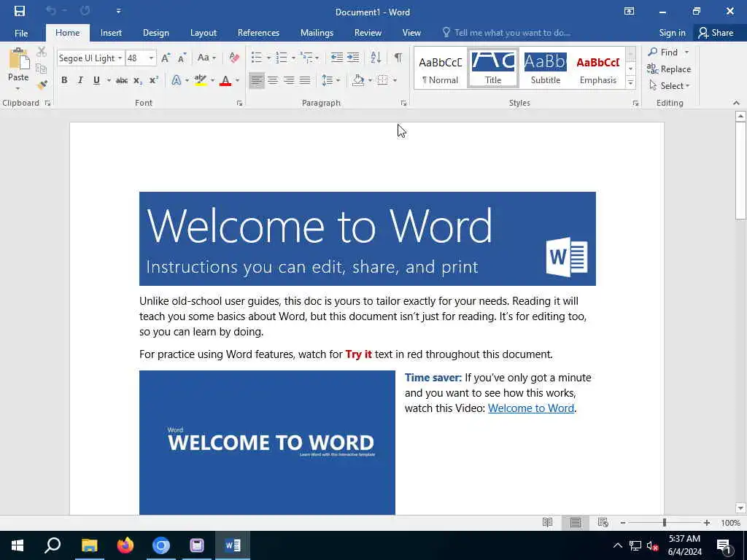Adjust the zoom slider handle
The height and width of the screenshot is (560, 747).
(664, 522)
